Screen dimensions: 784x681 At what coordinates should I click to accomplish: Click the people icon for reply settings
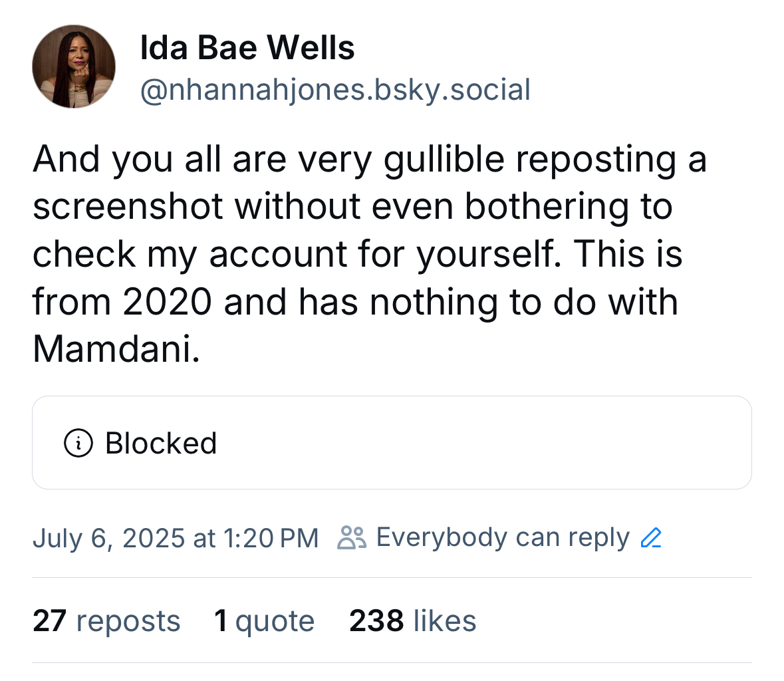pos(352,537)
